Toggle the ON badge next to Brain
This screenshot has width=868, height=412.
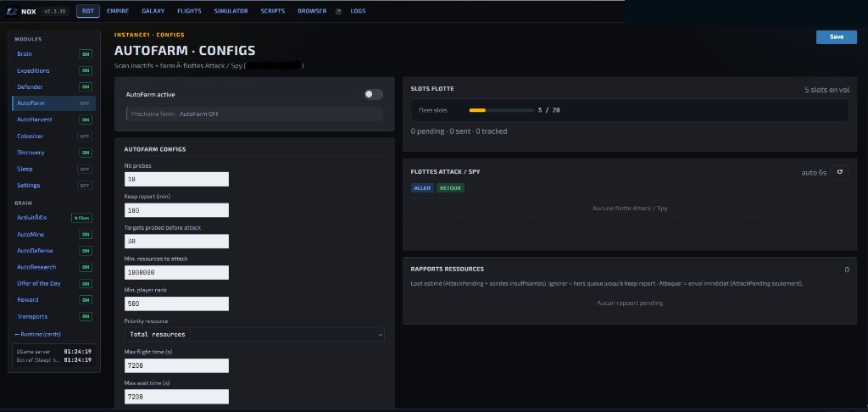(x=86, y=54)
